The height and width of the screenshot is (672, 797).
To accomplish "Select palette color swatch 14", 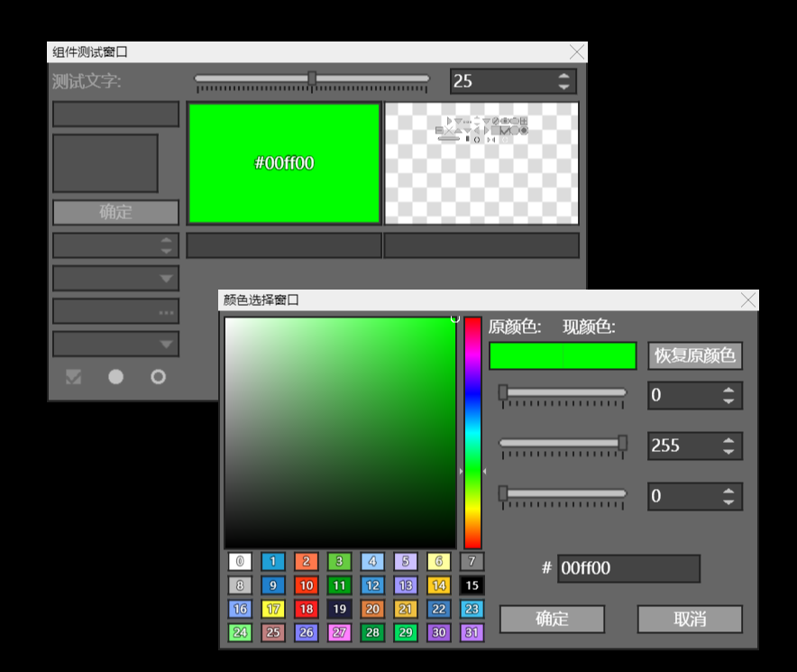I will click(439, 585).
